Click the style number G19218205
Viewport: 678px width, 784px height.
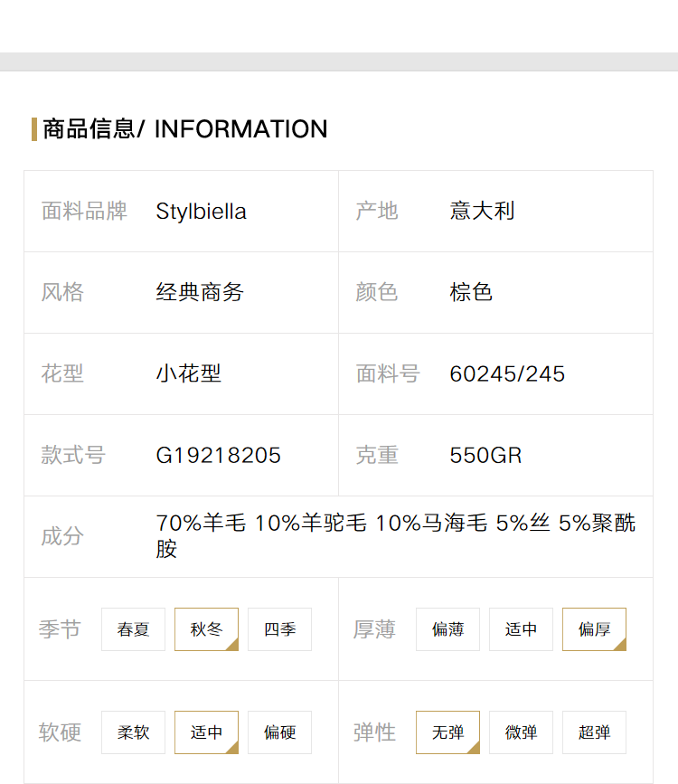219,455
